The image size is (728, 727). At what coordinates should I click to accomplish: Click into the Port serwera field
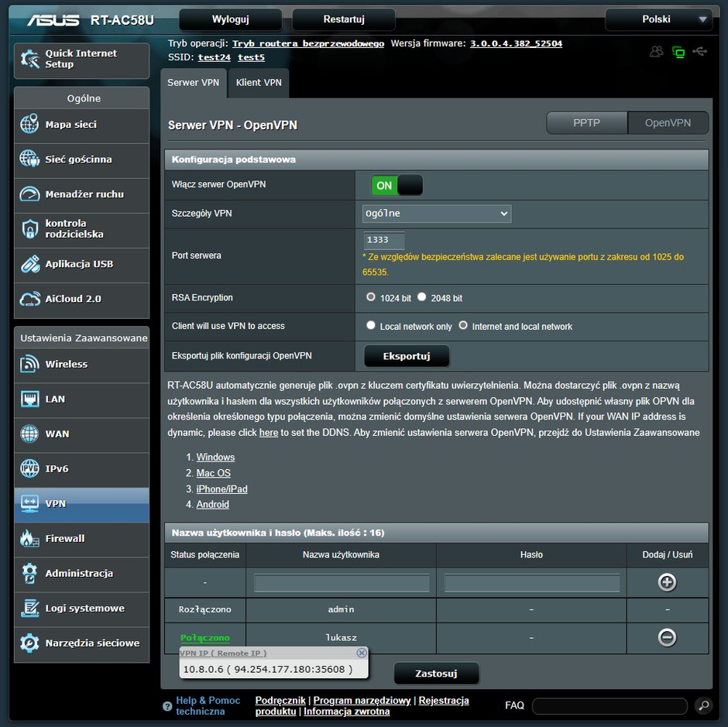coord(384,240)
